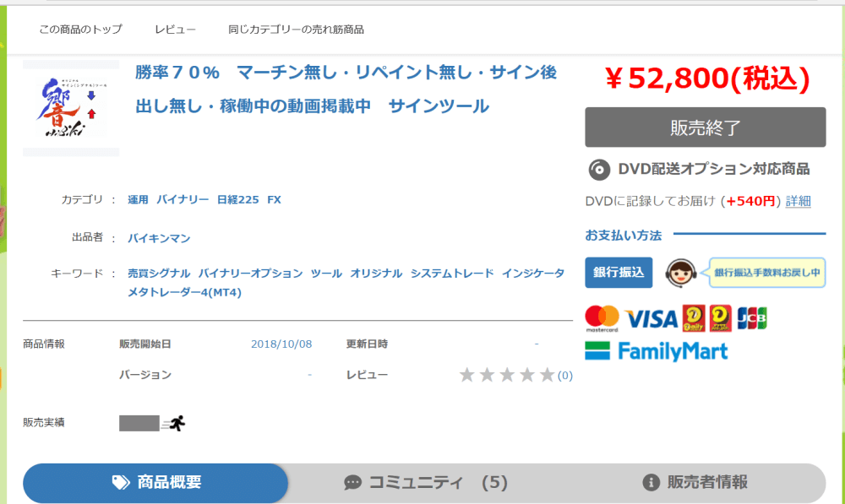Click the five-star review rating
Image resolution: width=845 pixels, height=504 pixels.
[506, 375]
